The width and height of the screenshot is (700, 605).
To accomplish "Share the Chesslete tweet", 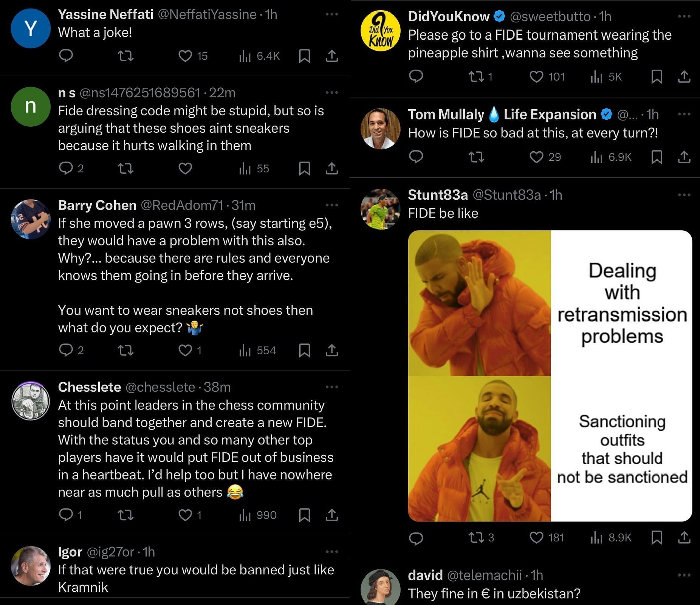I will [x=331, y=515].
